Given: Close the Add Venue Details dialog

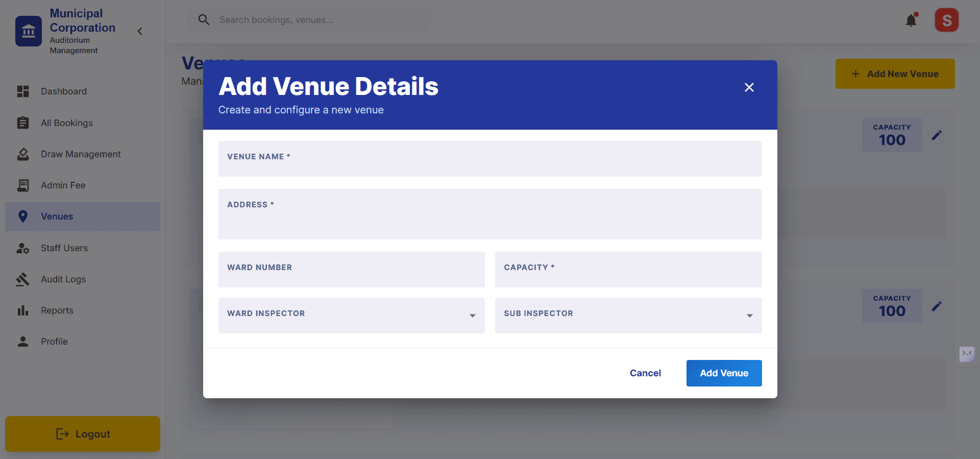Looking at the screenshot, I should 749,87.
